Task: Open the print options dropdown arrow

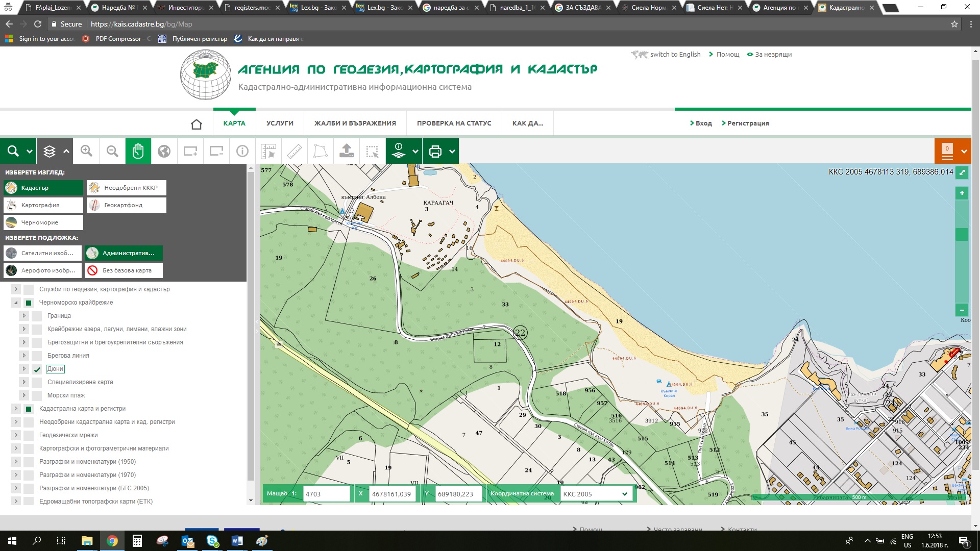Action: click(452, 151)
